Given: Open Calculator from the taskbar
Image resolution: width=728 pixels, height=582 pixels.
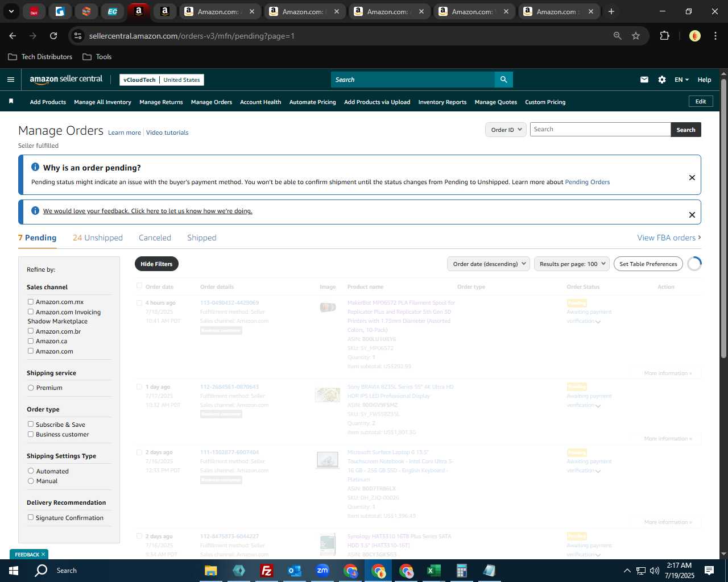Looking at the screenshot, I should point(462,571).
